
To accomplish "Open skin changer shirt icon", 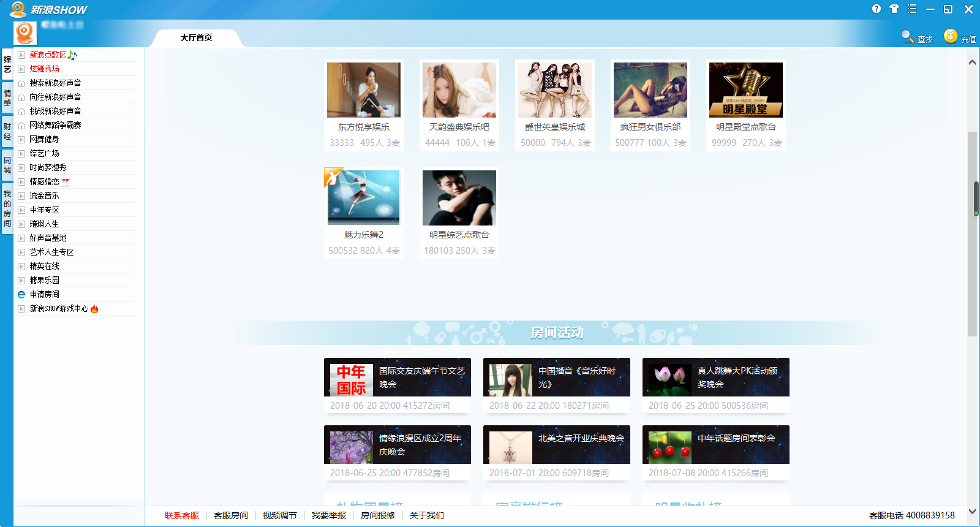I will [894, 9].
